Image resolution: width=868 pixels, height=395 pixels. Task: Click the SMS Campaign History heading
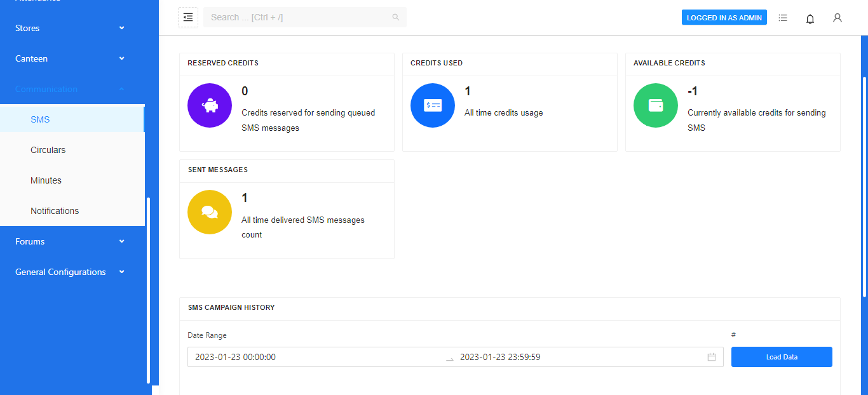click(231, 307)
